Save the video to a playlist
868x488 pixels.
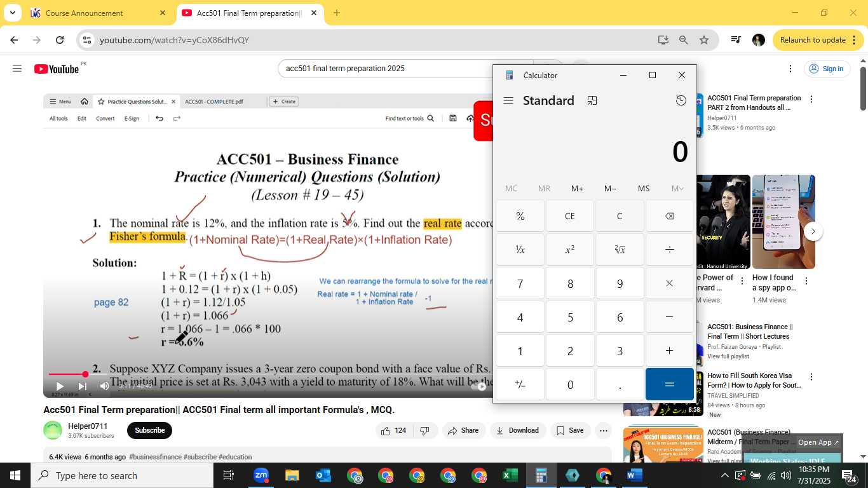tap(570, 430)
